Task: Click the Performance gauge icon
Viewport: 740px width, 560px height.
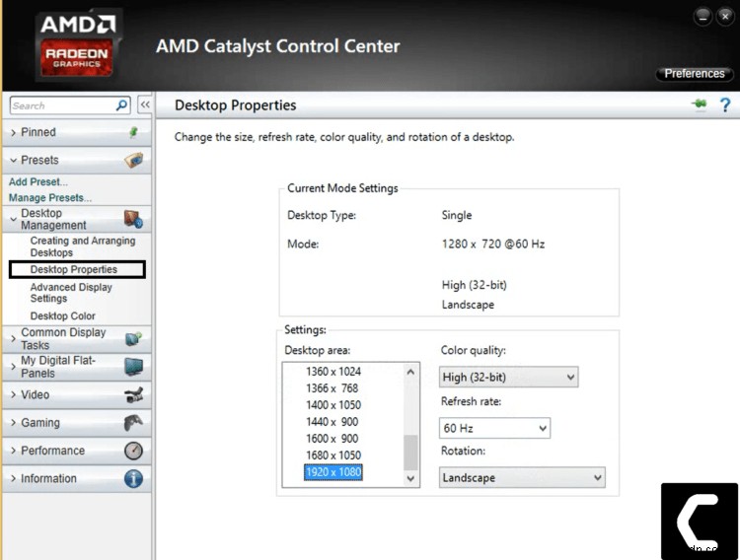Action: (x=133, y=451)
